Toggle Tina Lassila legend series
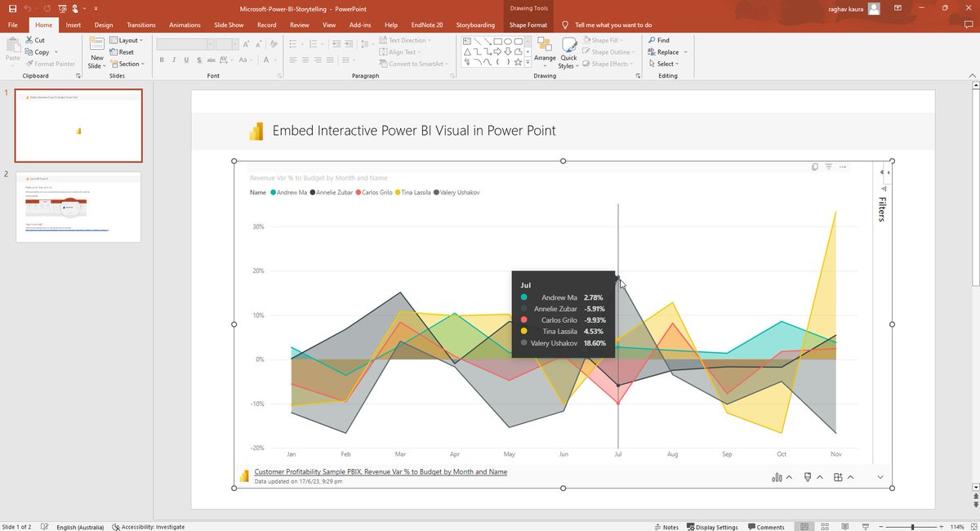This screenshot has height=531, width=980. (x=413, y=192)
